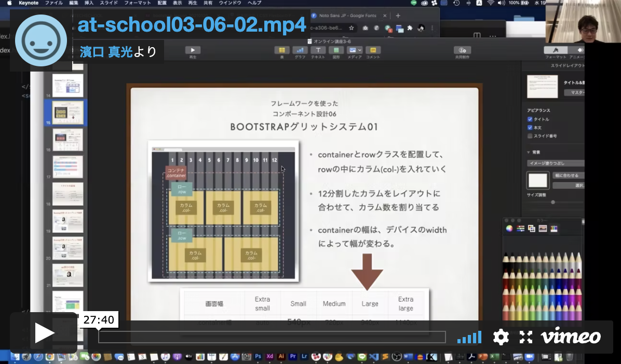Insert a shape using 図形 icon

click(336, 50)
